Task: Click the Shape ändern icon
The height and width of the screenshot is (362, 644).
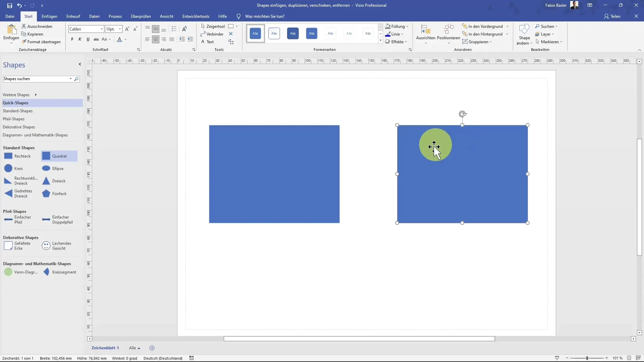Action: [x=524, y=34]
